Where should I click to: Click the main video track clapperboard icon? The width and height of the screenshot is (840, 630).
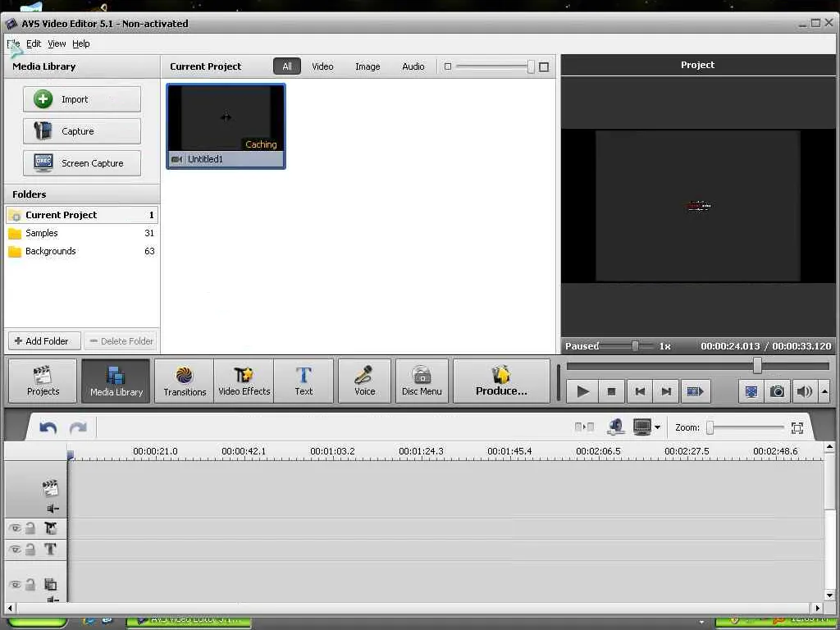pyautogui.click(x=50, y=488)
